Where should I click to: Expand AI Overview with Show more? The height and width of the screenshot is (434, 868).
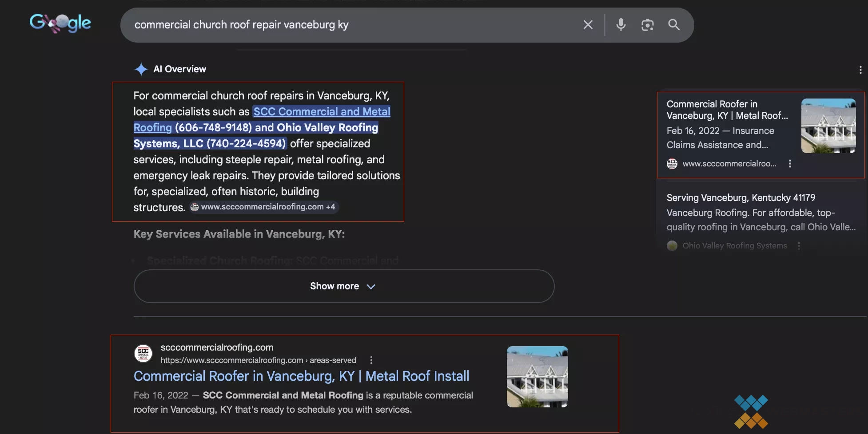(344, 286)
